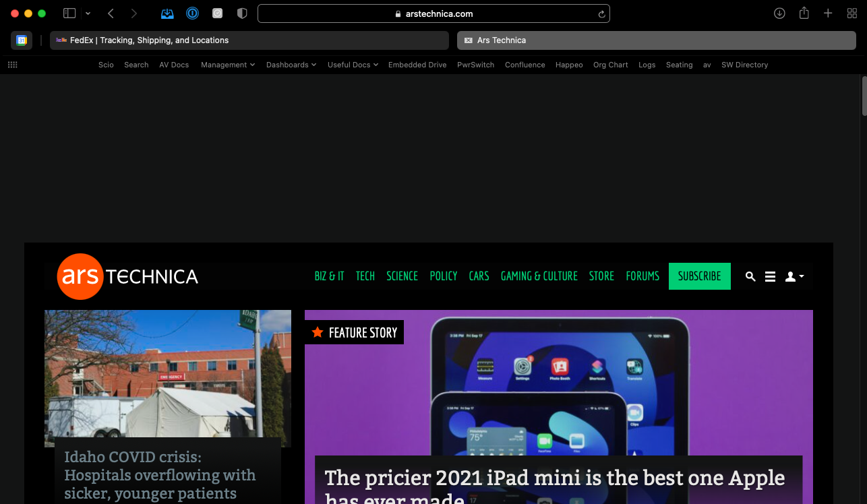
Task: Open the Org Chart bookmark
Action: pos(610,65)
